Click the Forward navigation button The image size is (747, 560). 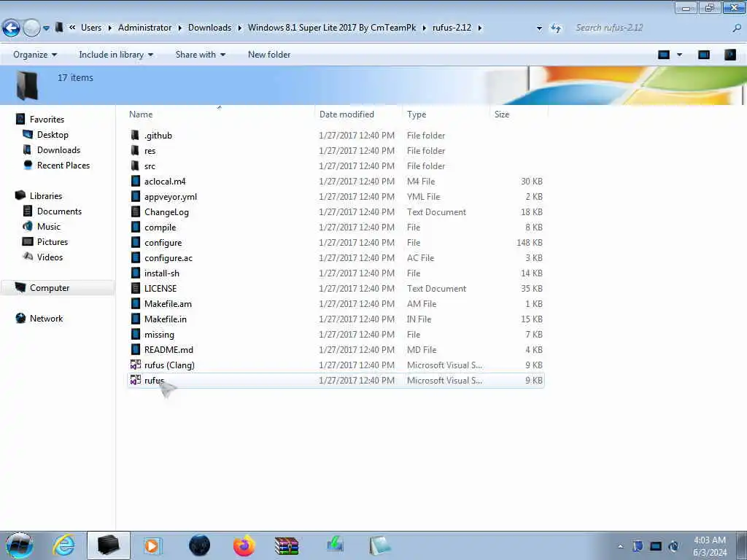point(31,28)
